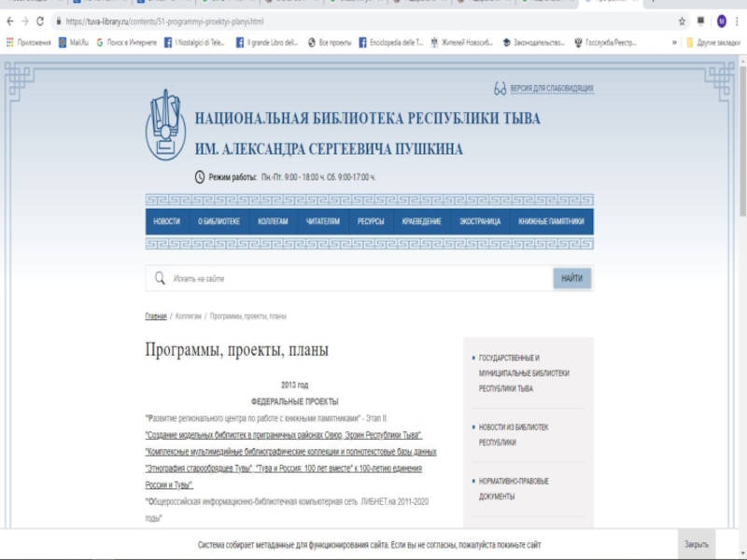Open Новости из библиотек республики sidebar link

tap(514, 435)
